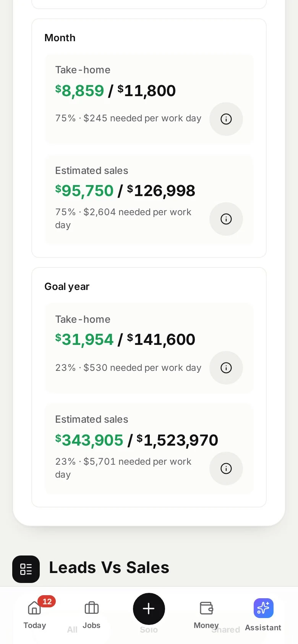Viewport: 298px width, 644px height.
Task: Tap the $95,750 monthly estimated sales
Action: (x=84, y=191)
